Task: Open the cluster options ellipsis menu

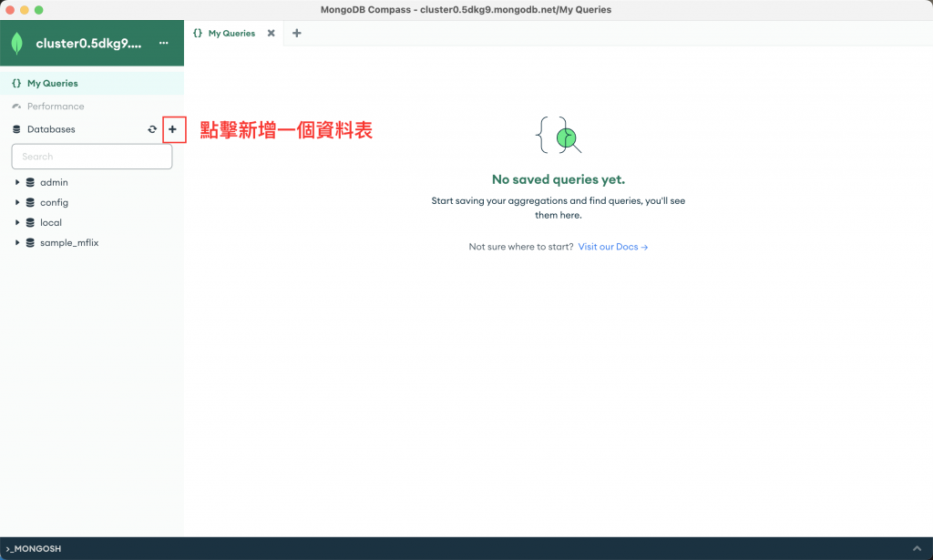Action: (164, 43)
